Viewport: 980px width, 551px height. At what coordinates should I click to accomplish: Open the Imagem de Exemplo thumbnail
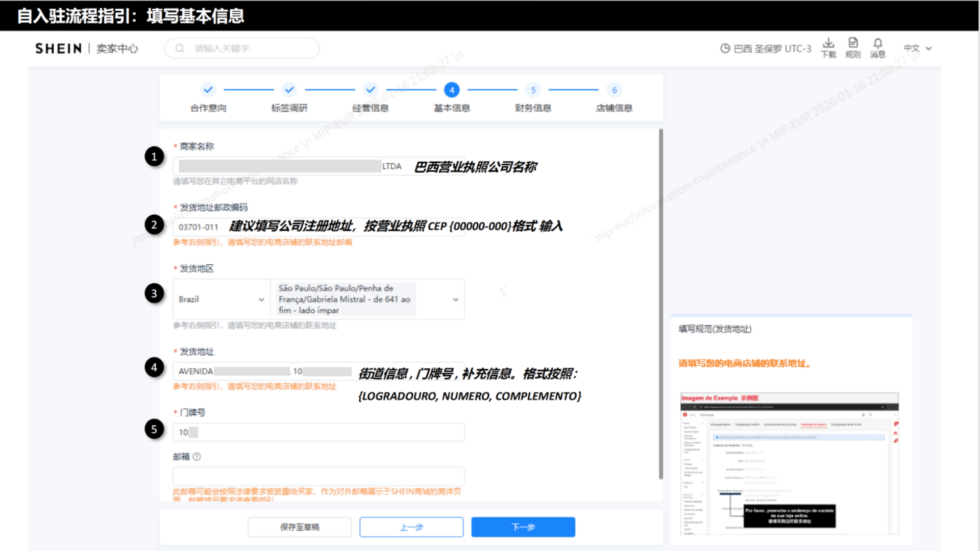point(790,463)
